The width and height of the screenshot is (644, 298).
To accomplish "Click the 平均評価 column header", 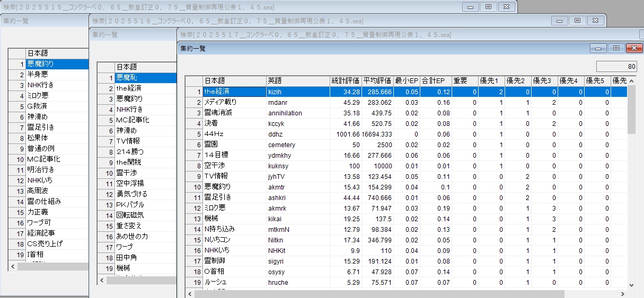I will 377,81.
